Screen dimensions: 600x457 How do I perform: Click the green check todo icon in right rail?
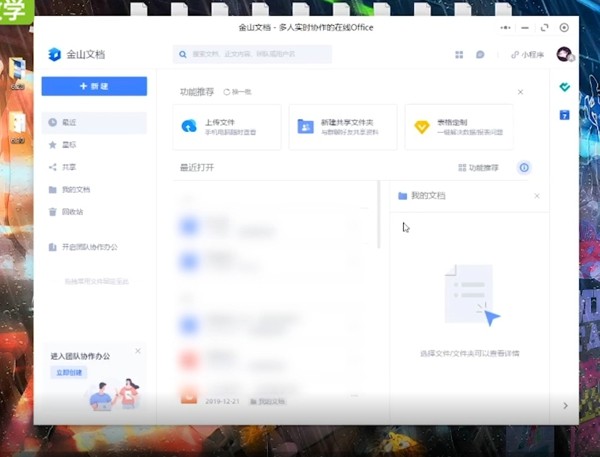(564, 87)
